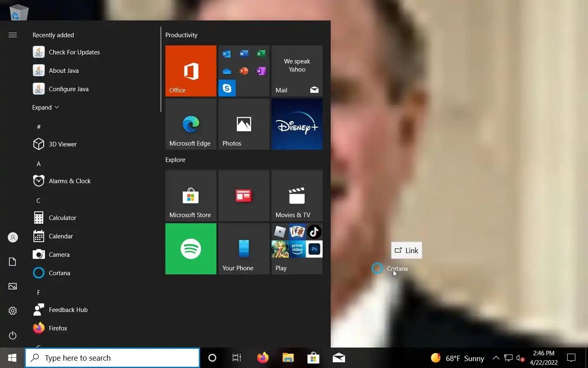
Task: Open the Mail tile
Action: click(x=297, y=71)
